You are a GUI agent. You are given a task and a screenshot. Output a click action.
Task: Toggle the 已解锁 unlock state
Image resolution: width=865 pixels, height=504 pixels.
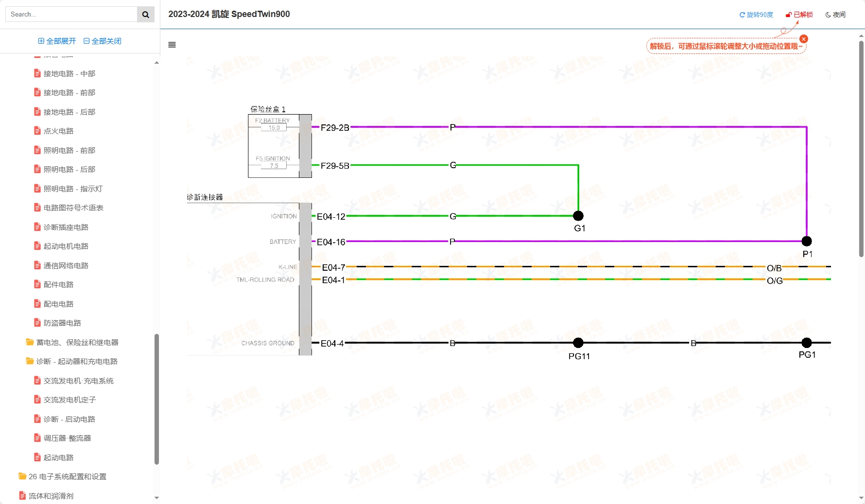[799, 15]
